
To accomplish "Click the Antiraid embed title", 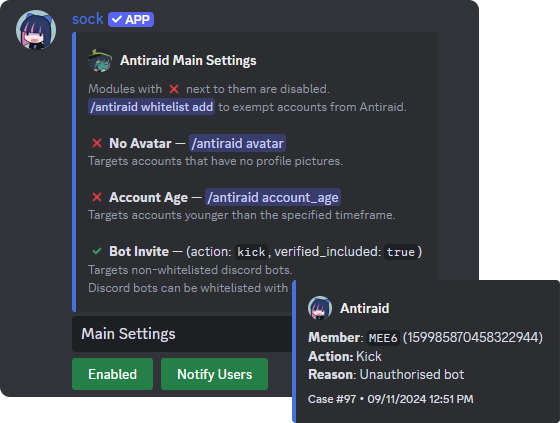I will point(365,308).
